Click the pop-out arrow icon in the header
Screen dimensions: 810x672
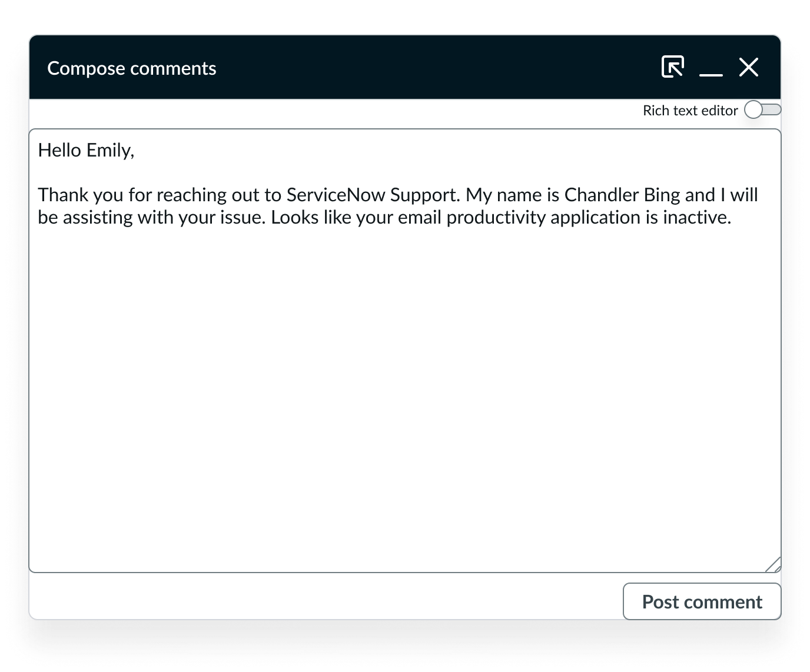pyautogui.click(x=673, y=68)
